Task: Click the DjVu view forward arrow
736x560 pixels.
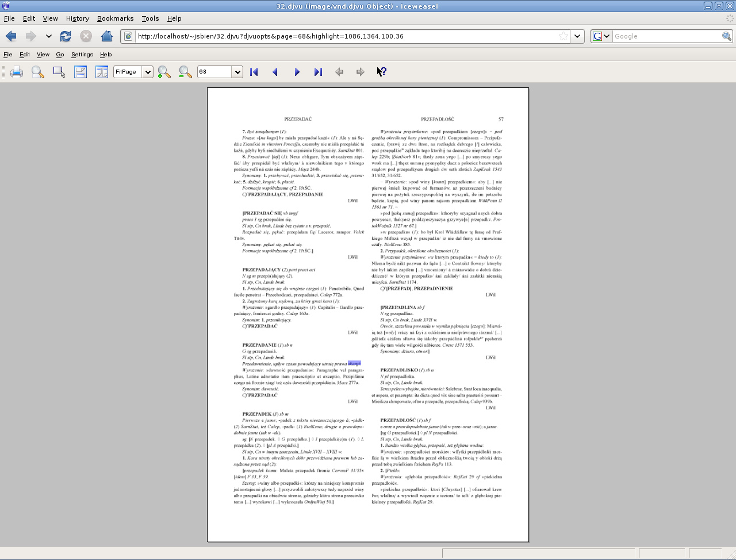Action: (x=361, y=72)
